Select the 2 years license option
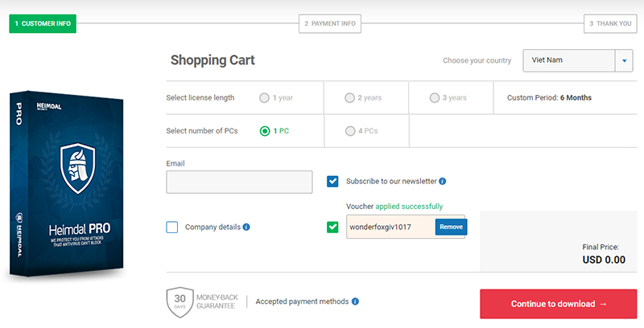Viewport: 644px width, 328px height. click(349, 98)
